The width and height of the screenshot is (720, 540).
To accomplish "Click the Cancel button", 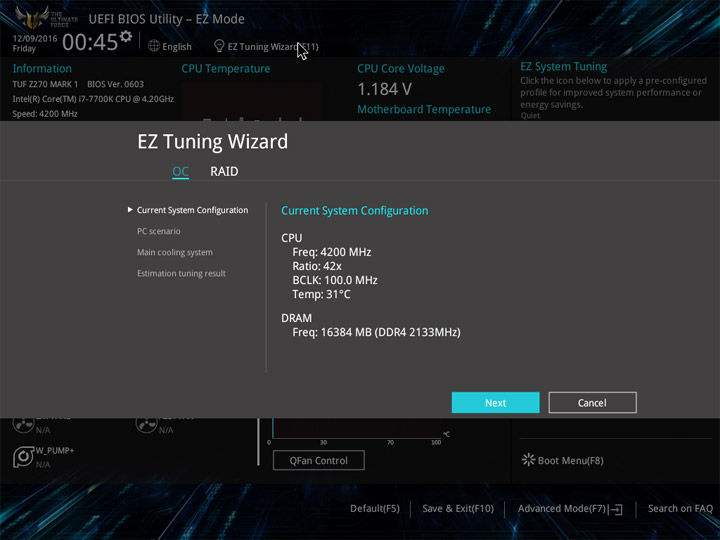I will tap(592, 403).
